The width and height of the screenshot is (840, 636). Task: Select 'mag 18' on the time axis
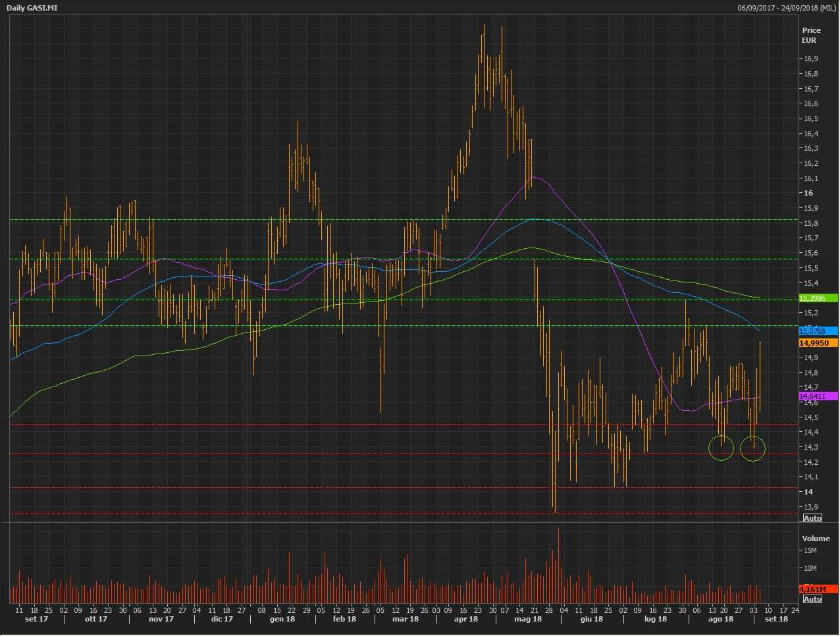tap(527, 619)
